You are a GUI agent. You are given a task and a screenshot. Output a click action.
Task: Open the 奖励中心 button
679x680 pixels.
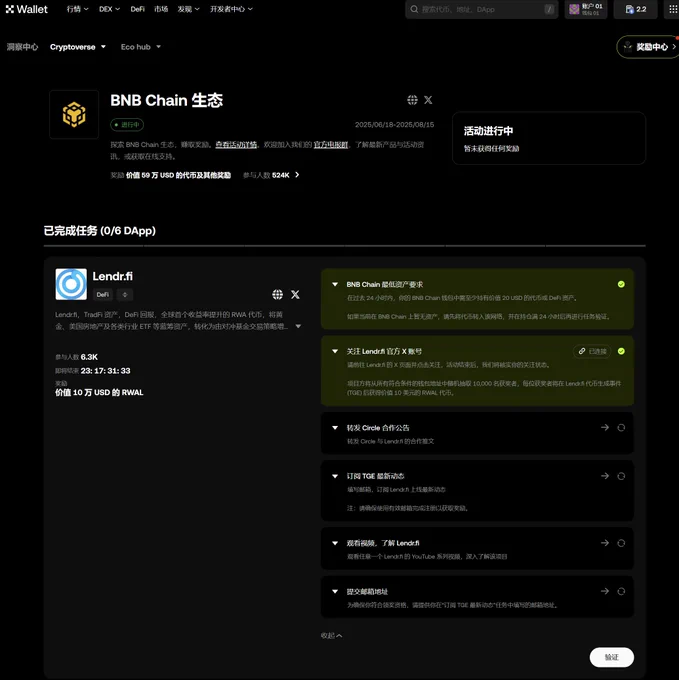click(x=647, y=47)
